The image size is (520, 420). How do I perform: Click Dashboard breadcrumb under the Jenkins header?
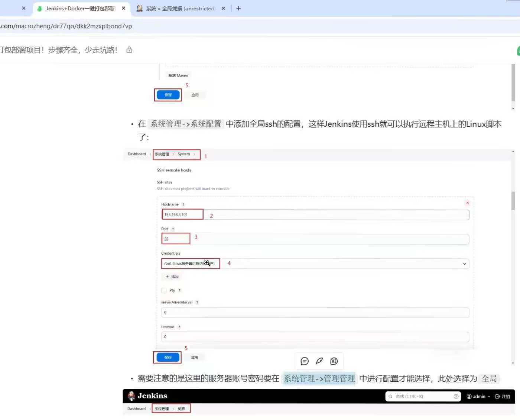point(136,409)
